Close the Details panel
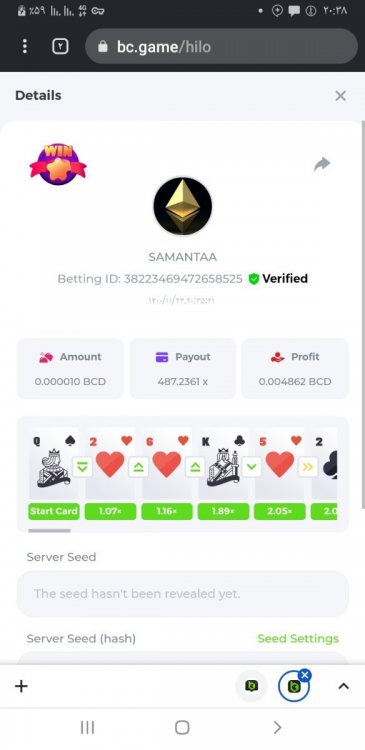Image resolution: width=365 pixels, height=750 pixels. coord(341,96)
